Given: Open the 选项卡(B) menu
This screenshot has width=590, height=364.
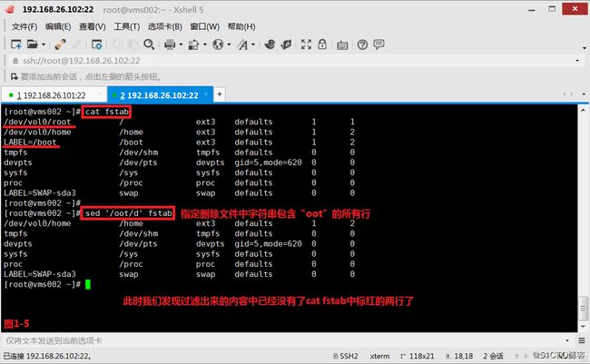Looking at the screenshot, I should (x=165, y=26).
